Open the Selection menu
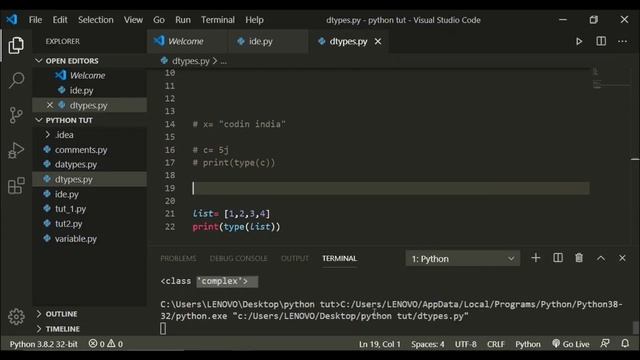 pyautogui.click(x=96, y=20)
